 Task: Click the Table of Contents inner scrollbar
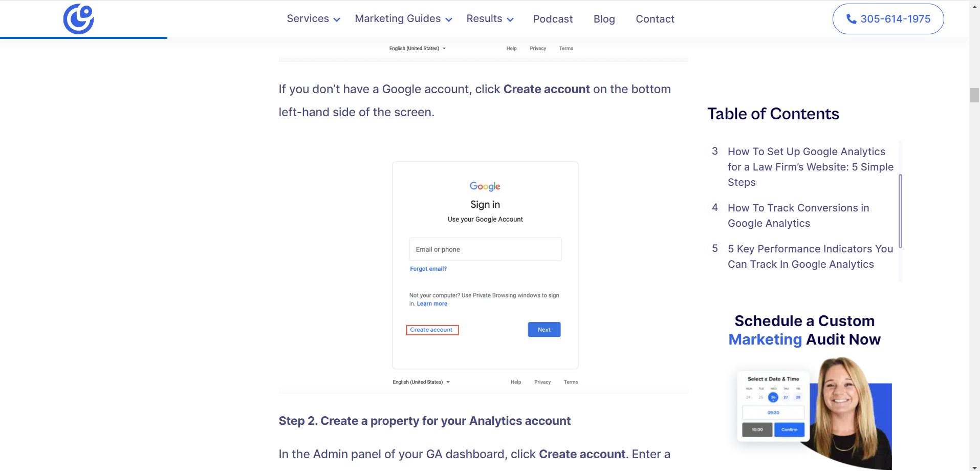[900, 211]
